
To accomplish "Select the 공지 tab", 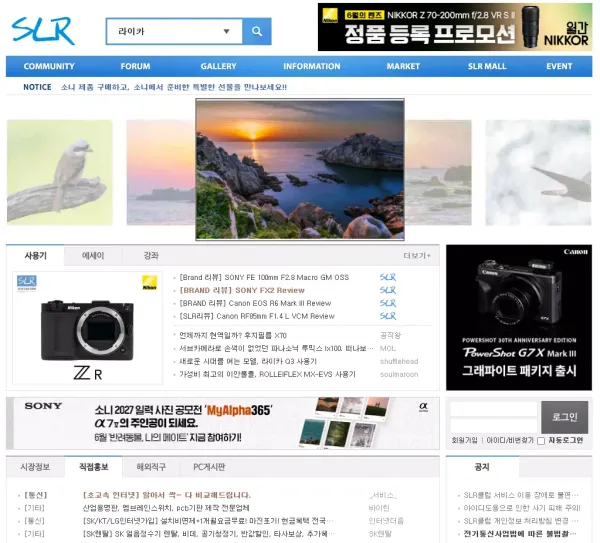I will 482,467.
